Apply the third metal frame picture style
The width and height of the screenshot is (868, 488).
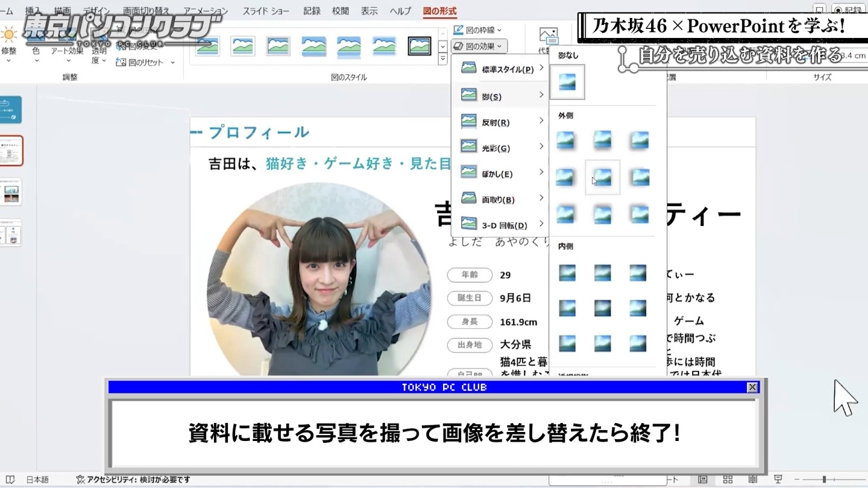pos(278,46)
